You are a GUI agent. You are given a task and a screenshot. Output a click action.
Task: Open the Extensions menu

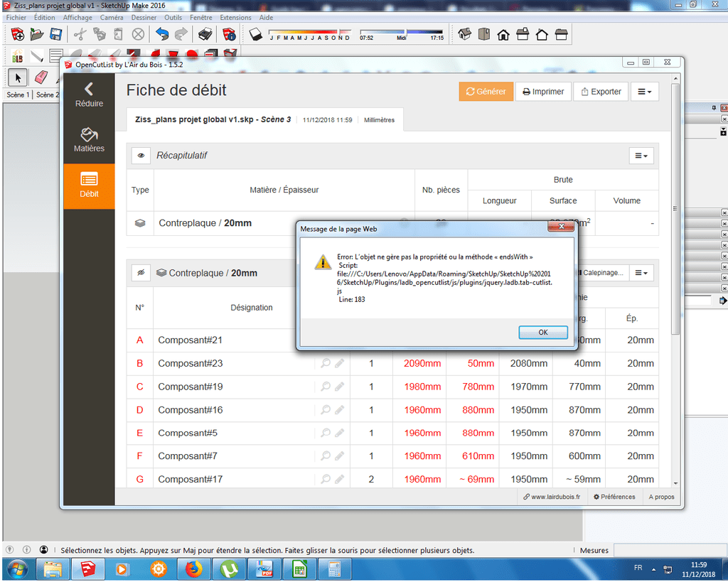235,18
